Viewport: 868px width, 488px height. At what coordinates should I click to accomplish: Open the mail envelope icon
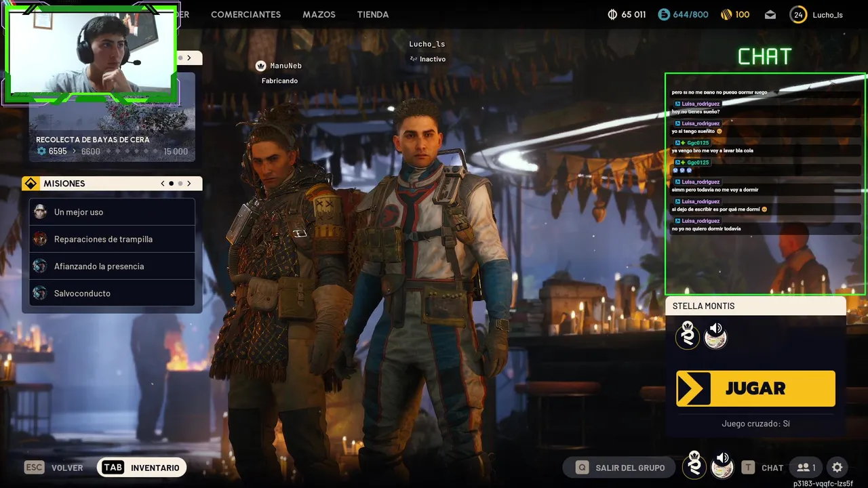pyautogui.click(x=770, y=14)
